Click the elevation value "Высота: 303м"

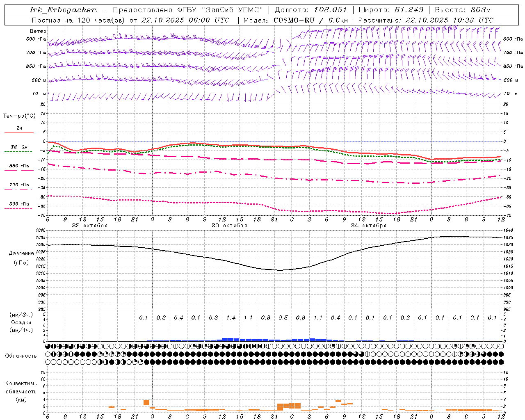[x=463, y=10]
